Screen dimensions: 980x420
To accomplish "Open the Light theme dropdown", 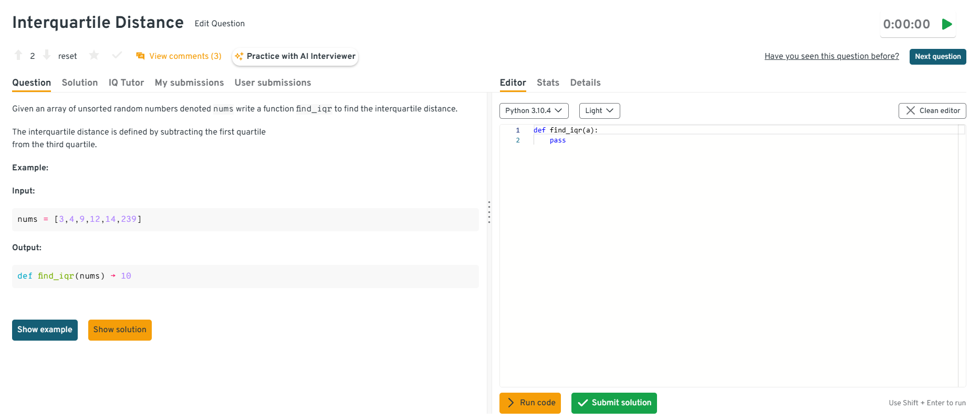I will [599, 111].
